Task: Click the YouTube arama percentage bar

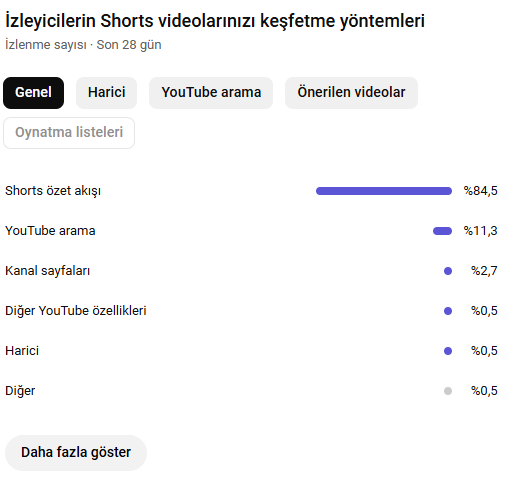Action: 442,231
